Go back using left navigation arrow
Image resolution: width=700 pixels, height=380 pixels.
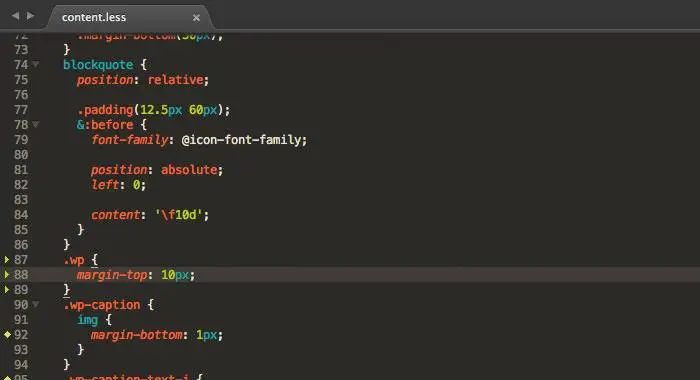point(16,16)
